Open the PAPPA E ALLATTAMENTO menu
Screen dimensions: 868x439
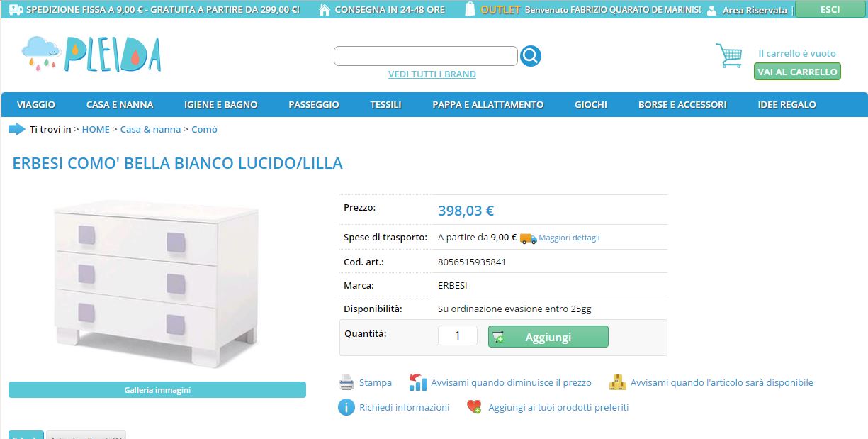[487, 104]
